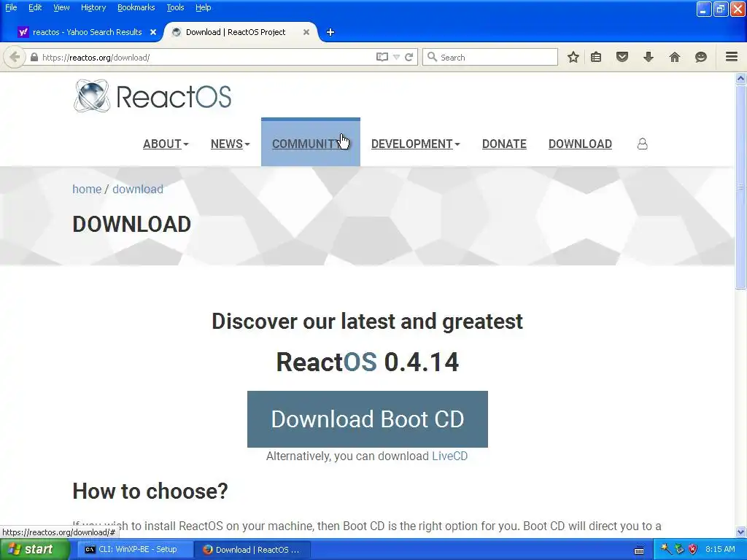The height and width of the screenshot is (560, 747).
Task: Open the Help menu
Action: click(x=203, y=7)
